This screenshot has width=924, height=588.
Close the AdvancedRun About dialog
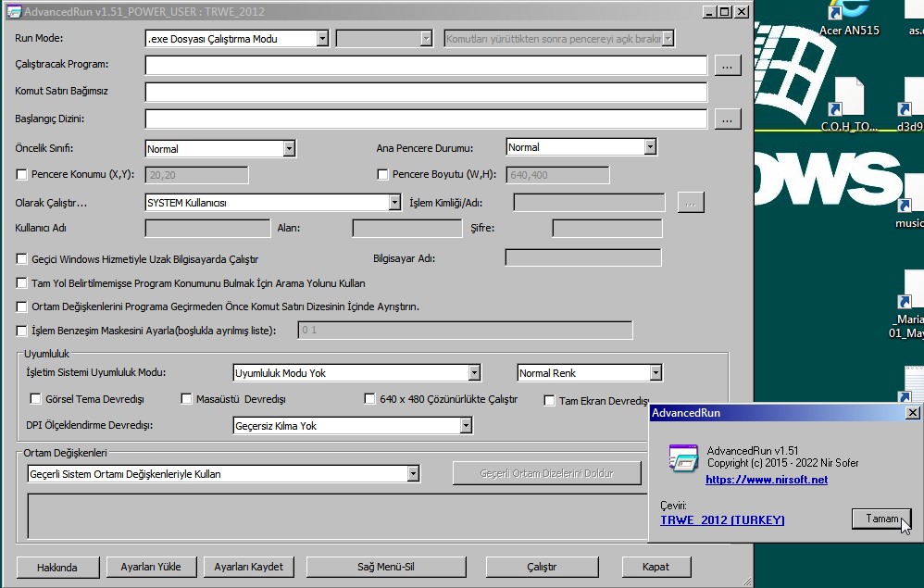pos(912,412)
